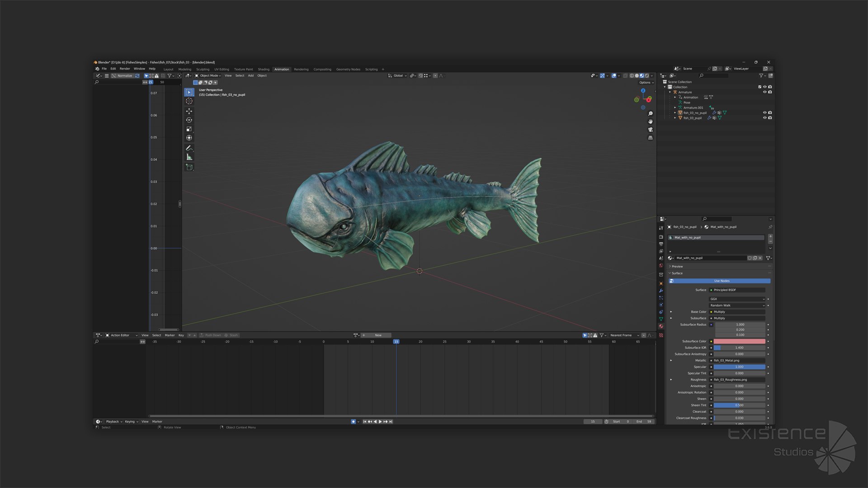Expand the Preview panel

(x=677, y=267)
